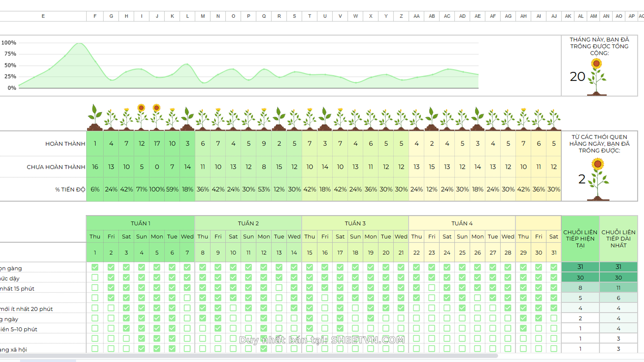Screen dimensions: 644x362
Task: Click the seedling sprout icon above Wed day 7
Action: [x=187, y=118]
